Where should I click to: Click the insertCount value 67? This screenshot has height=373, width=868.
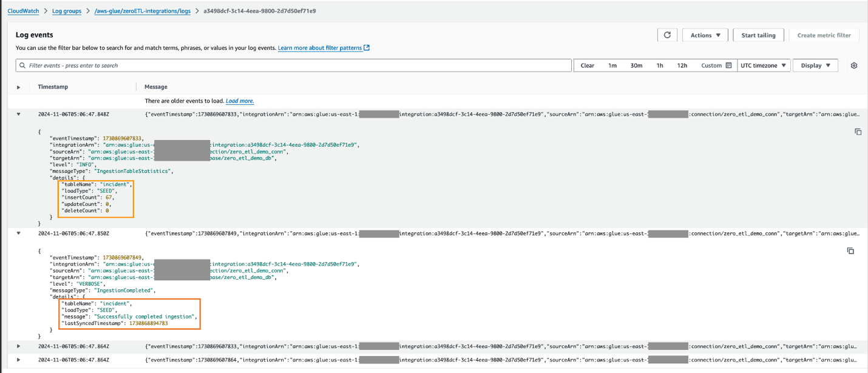(x=108, y=197)
